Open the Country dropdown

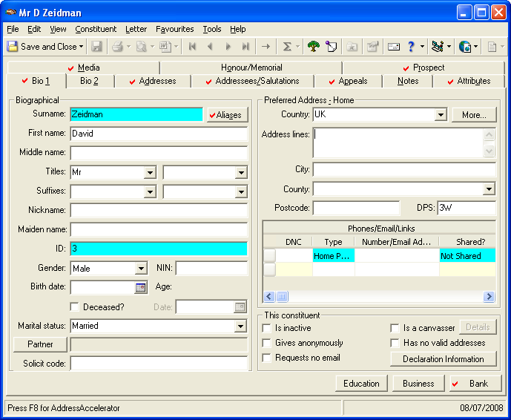tap(441, 114)
